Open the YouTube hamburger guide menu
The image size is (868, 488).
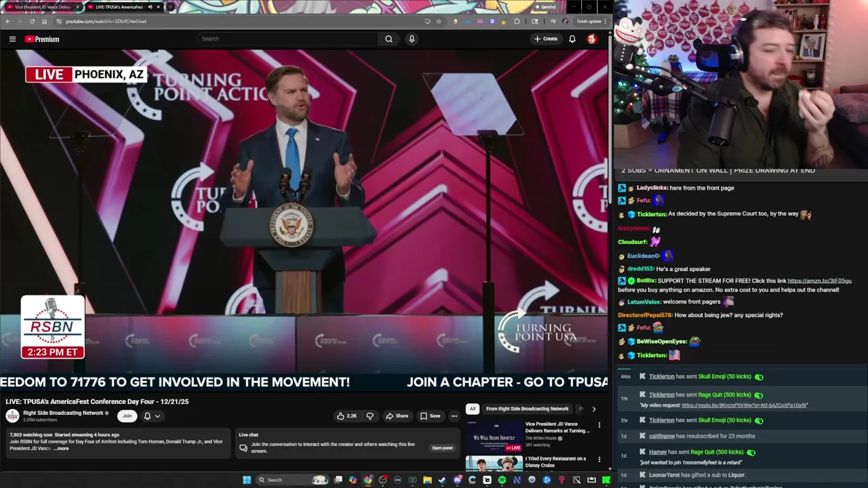coord(12,39)
